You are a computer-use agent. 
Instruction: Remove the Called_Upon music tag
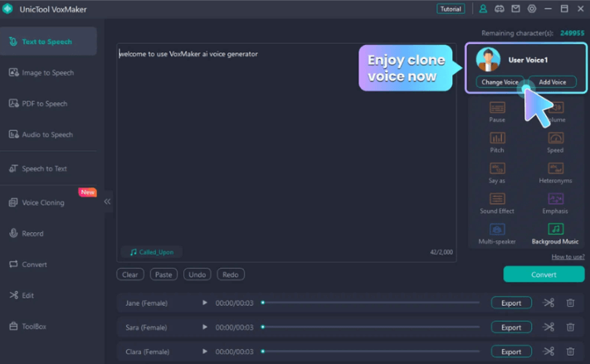pyautogui.click(x=152, y=252)
